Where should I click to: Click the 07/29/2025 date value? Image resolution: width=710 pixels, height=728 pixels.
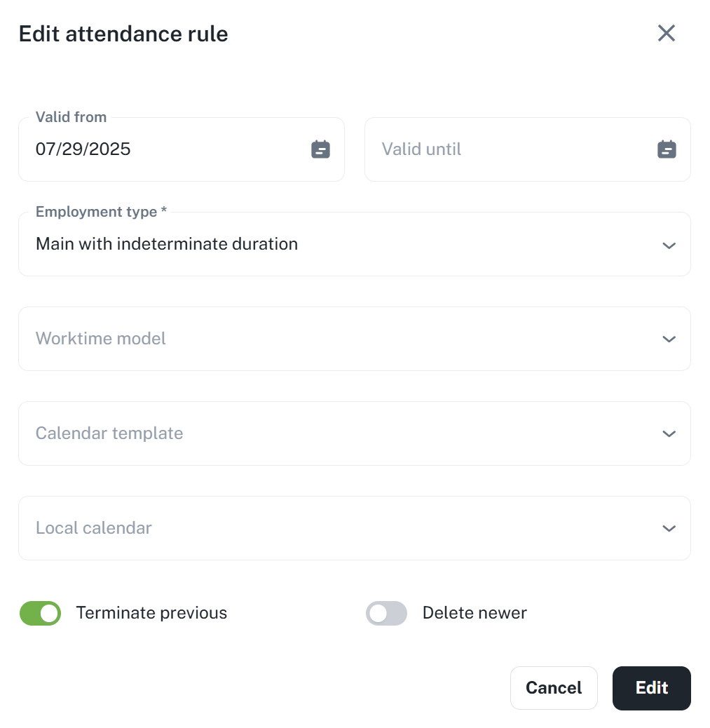pos(83,149)
